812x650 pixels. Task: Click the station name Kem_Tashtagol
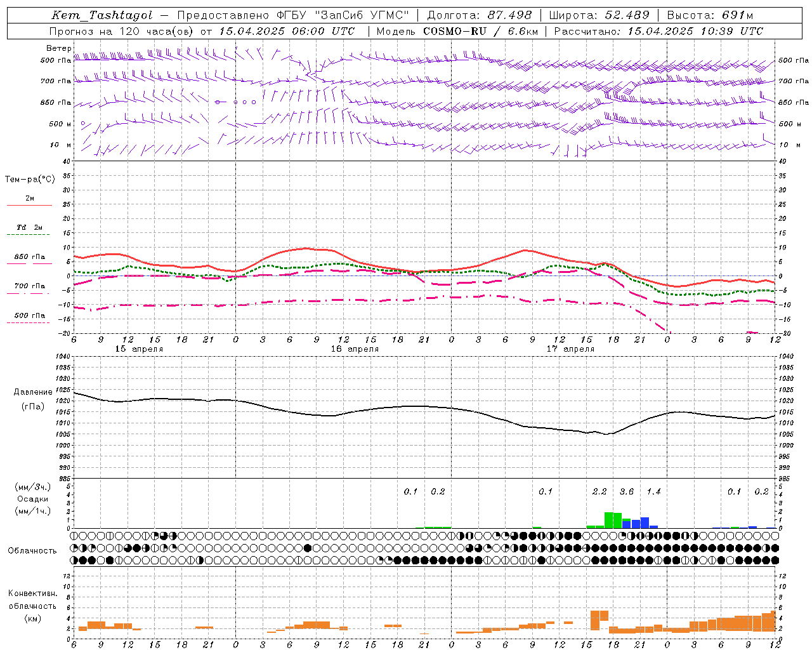(101, 15)
